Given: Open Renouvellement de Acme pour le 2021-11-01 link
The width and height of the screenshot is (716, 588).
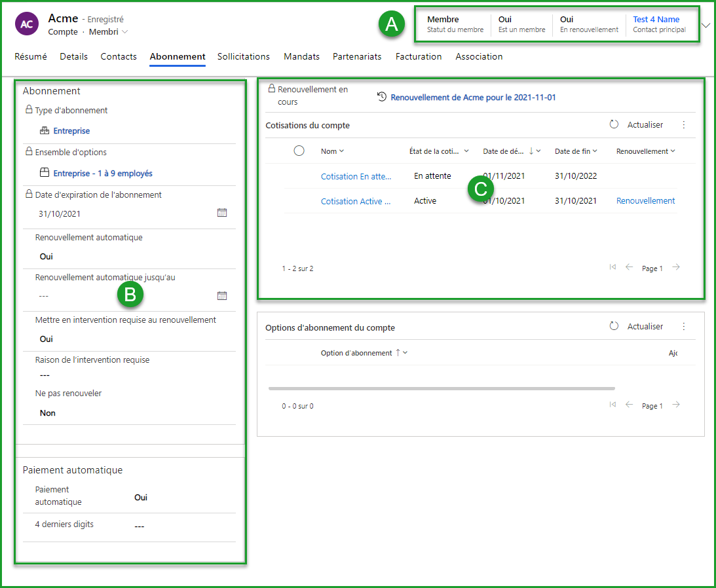Looking at the screenshot, I should point(473,98).
